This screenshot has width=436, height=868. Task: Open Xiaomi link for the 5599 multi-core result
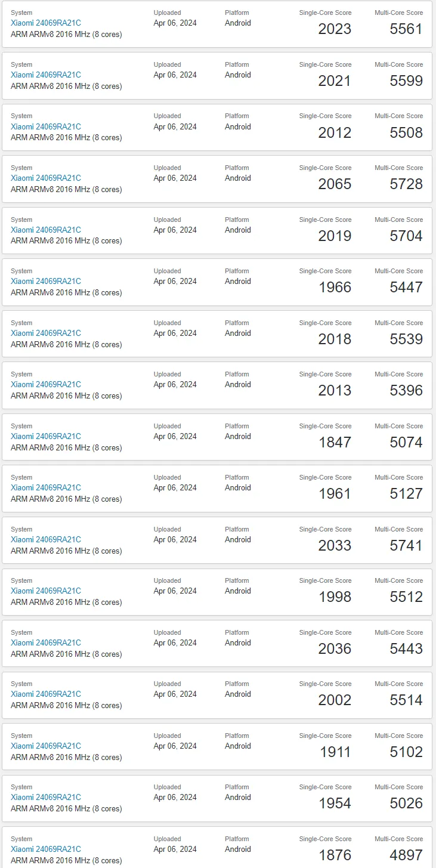tap(46, 75)
